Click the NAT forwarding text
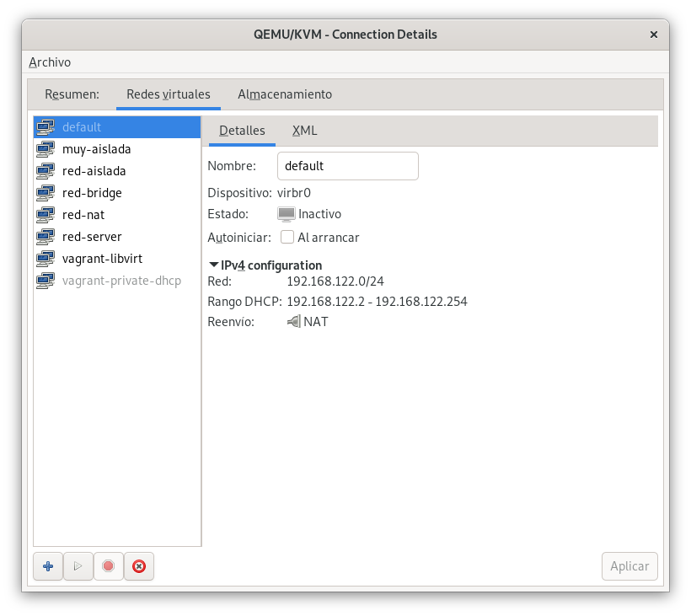The width and height of the screenshot is (691, 616). pyautogui.click(x=316, y=322)
